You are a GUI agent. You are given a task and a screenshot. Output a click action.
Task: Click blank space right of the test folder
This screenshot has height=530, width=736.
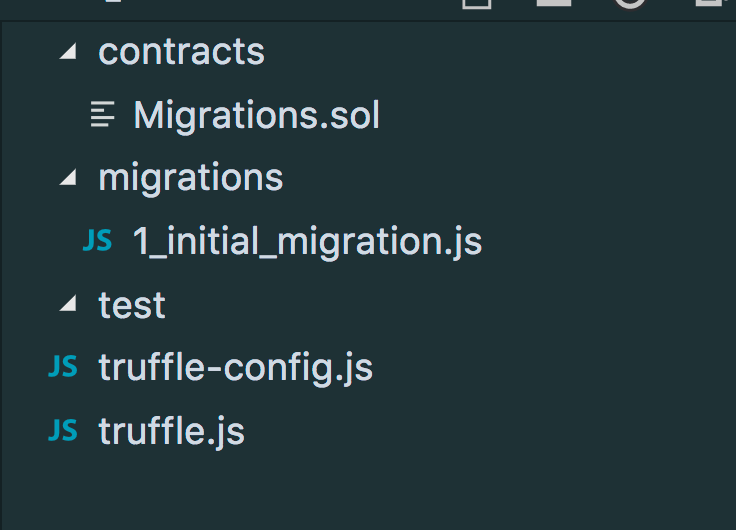click(x=450, y=305)
